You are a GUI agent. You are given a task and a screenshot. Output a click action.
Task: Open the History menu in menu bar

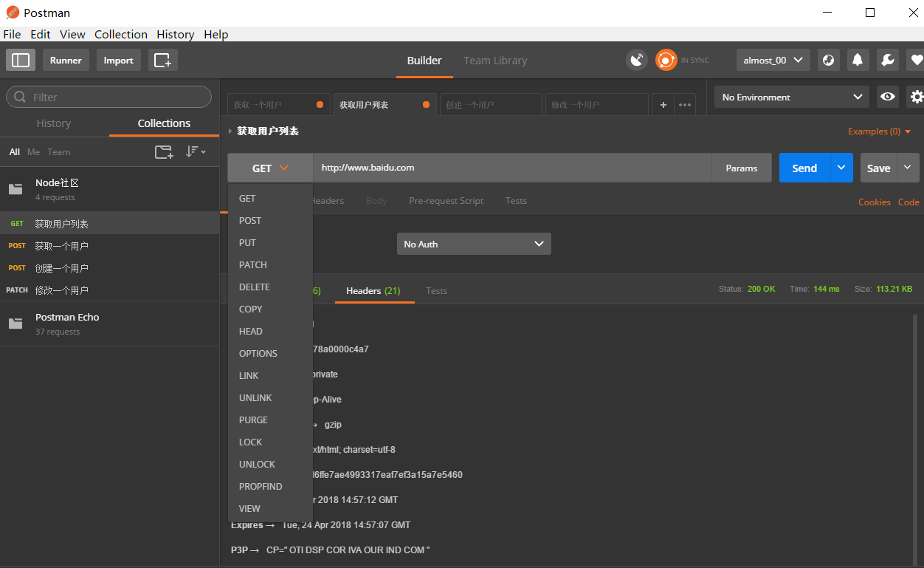point(176,34)
